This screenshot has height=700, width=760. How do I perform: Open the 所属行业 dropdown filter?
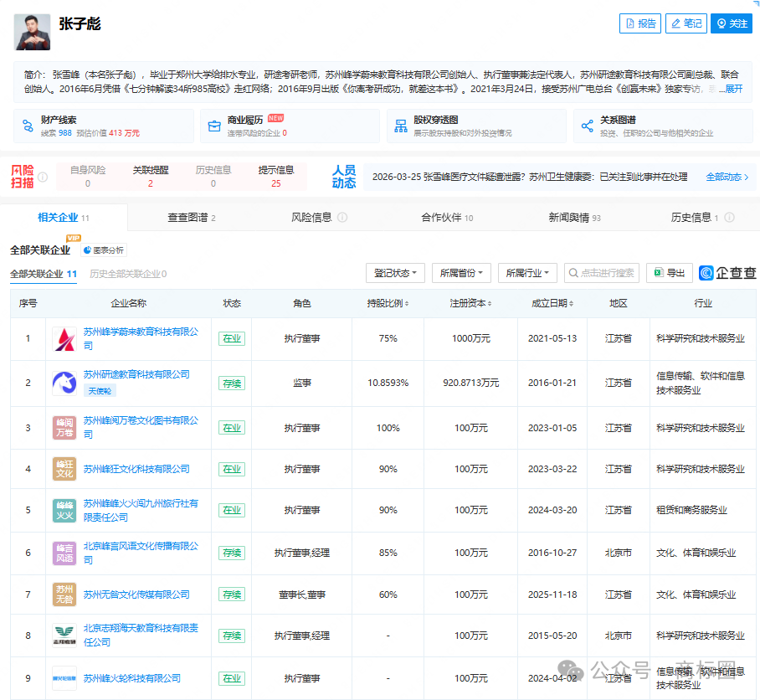click(527, 273)
